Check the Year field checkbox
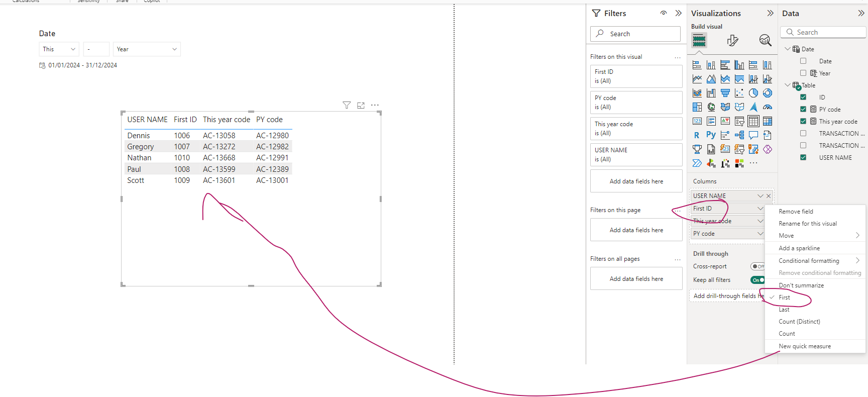The width and height of the screenshot is (868, 397). click(x=803, y=73)
